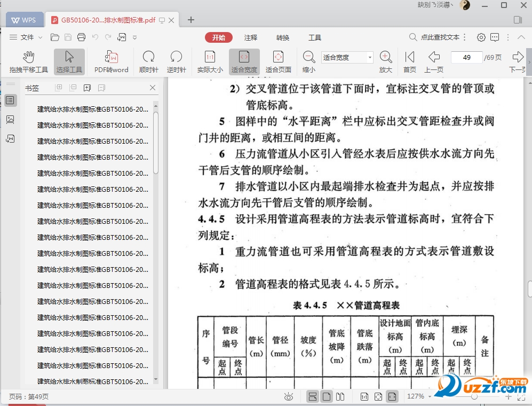The image size is (532, 406).
Task: Switch to the 开始 ribbon tab
Action: tap(219, 37)
